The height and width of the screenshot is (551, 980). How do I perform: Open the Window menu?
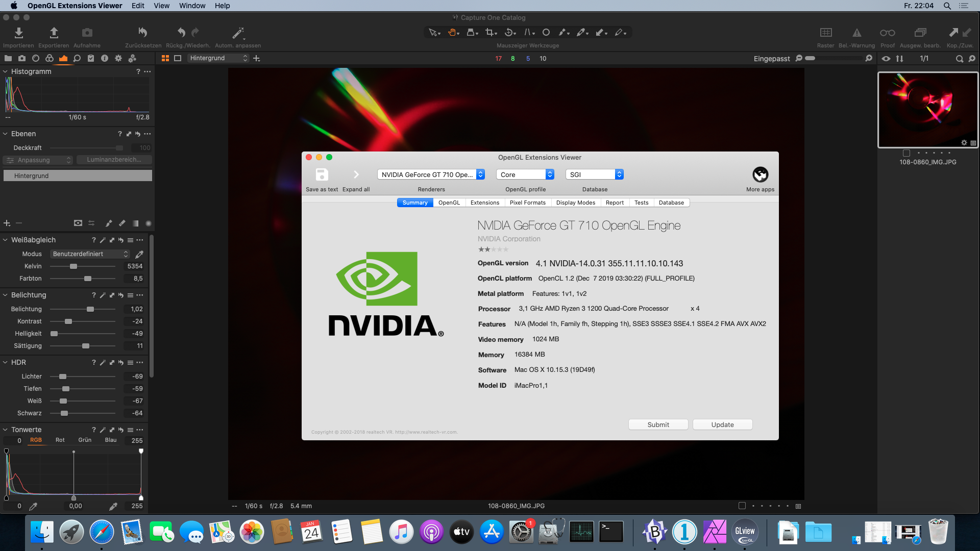(192, 6)
